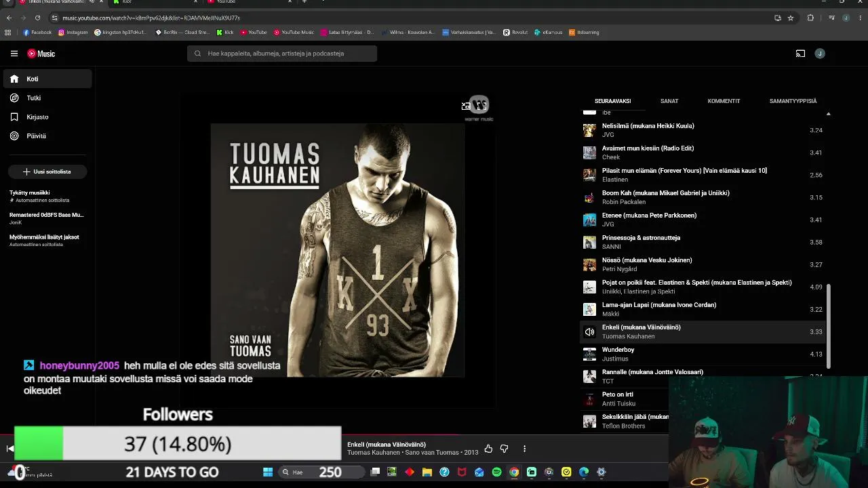Focus the song search field
Image resolution: width=868 pixels, height=488 pixels.
[x=282, y=54]
